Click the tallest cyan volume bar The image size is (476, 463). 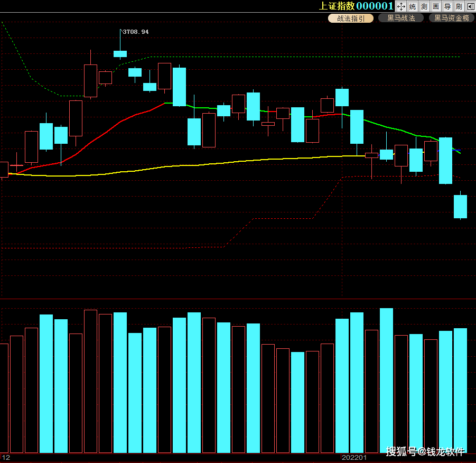386,381
